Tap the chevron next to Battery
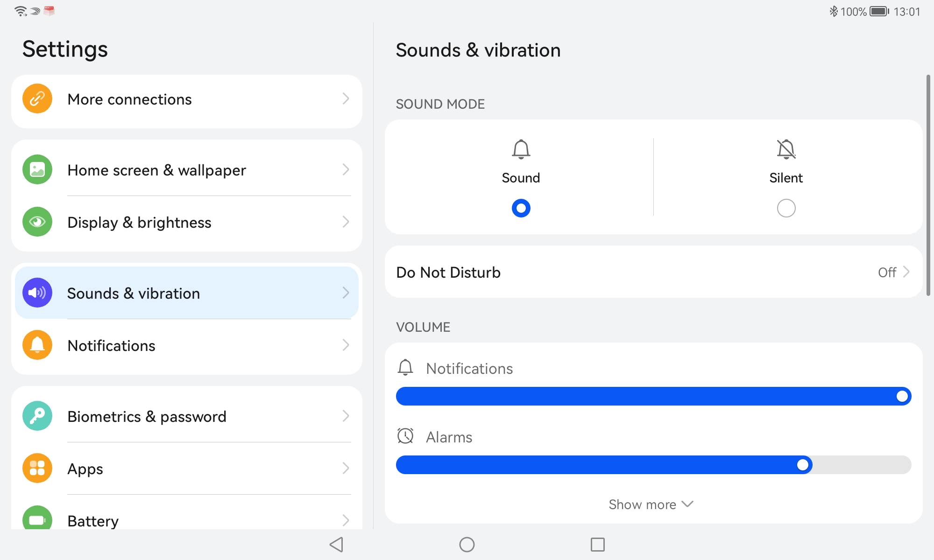This screenshot has height=560, width=934. (x=346, y=520)
